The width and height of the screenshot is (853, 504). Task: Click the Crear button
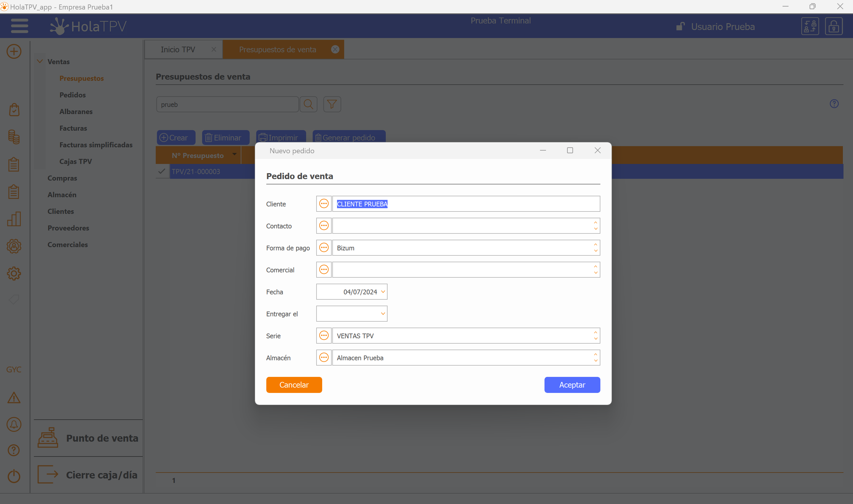176,137
